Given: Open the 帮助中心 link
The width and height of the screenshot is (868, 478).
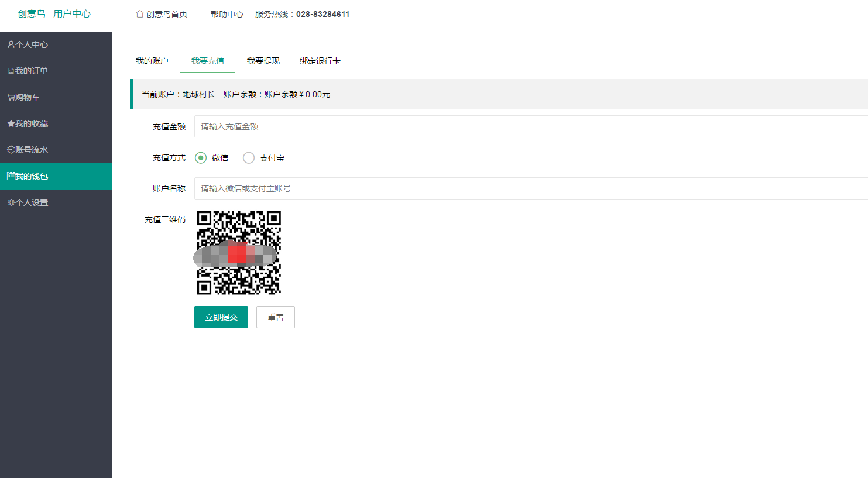Looking at the screenshot, I should 227,14.
